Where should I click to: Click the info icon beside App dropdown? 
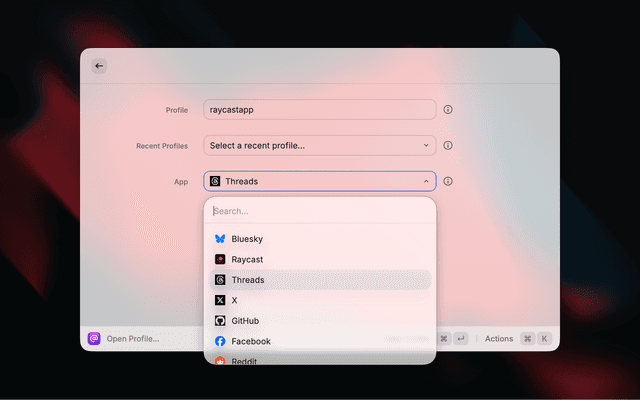coord(448,181)
